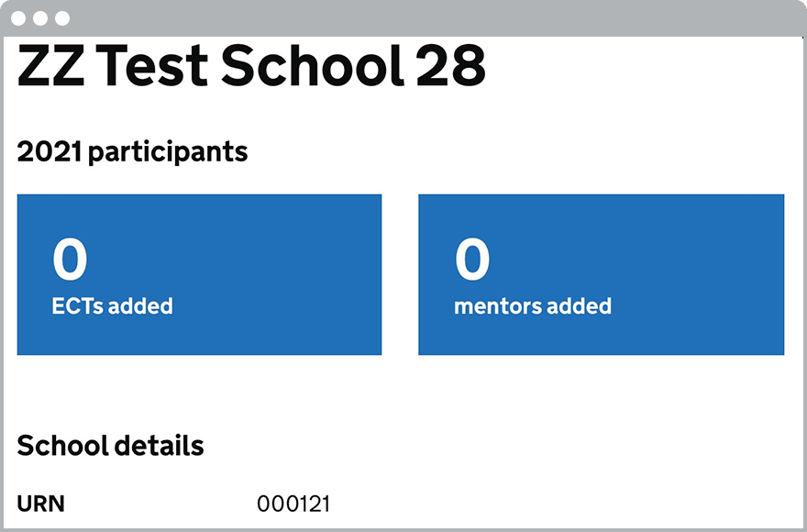807x532 pixels.
Task: Click the ZZ prefix in the page title
Action: [51, 66]
